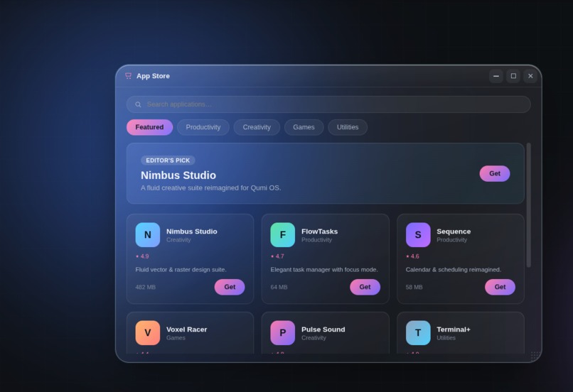Screen dimensions: 573x392
Task: Open the Voxel Racer V app icon
Action: pyautogui.click(x=148, y=333)
